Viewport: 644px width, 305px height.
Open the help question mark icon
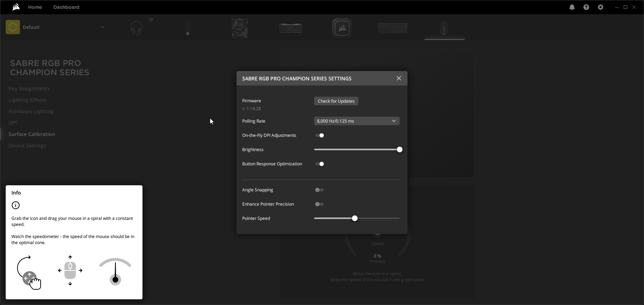tap(586, 7)
